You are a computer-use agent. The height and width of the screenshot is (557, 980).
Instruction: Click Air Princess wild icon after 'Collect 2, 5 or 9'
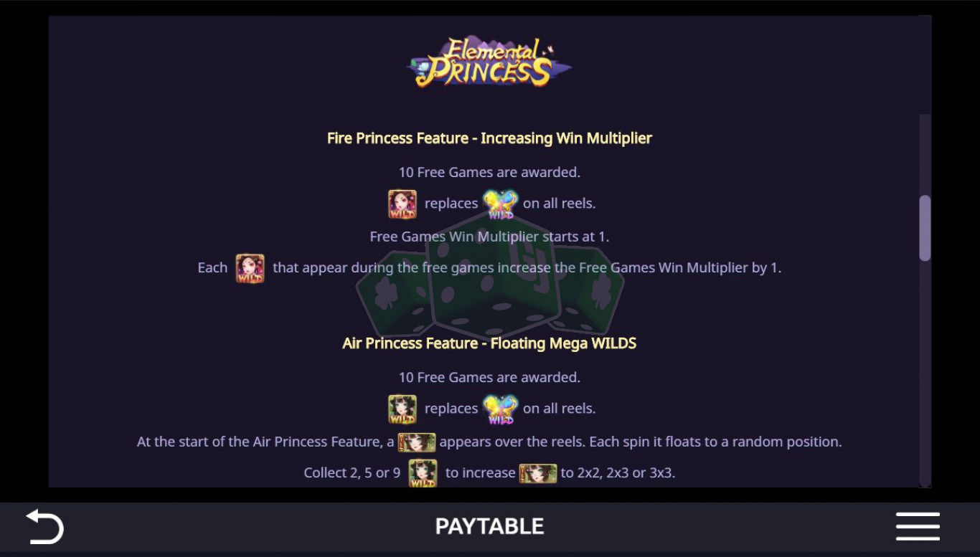423,473
